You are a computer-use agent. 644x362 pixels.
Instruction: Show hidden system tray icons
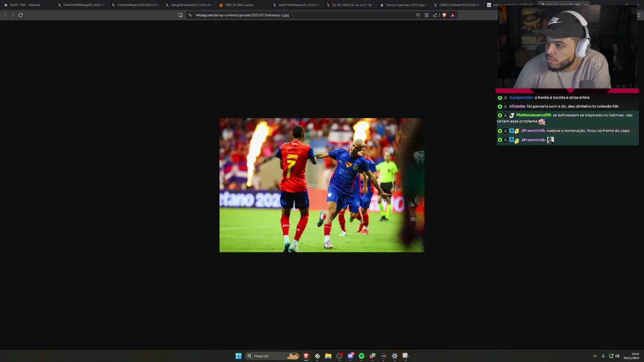[x=595, y=356]
